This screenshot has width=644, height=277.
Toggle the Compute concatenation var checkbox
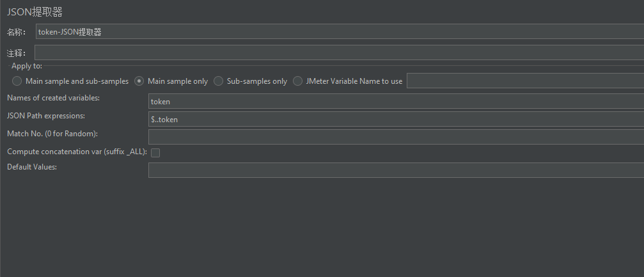(155, 153)
